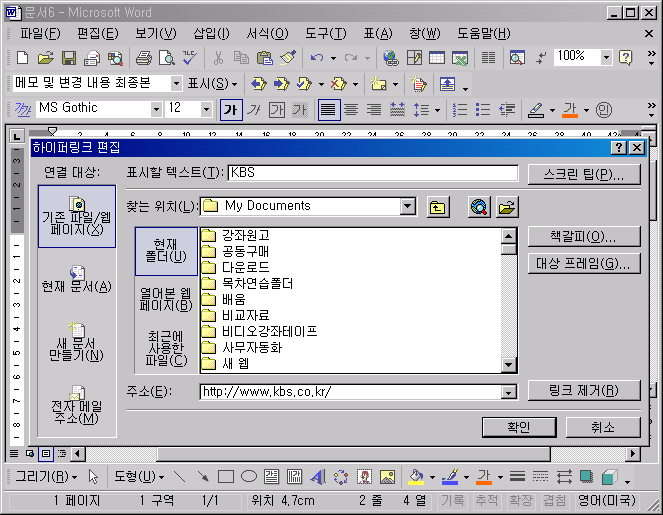
Task: Open the columns layout button
Action: [x=488, y=58]
